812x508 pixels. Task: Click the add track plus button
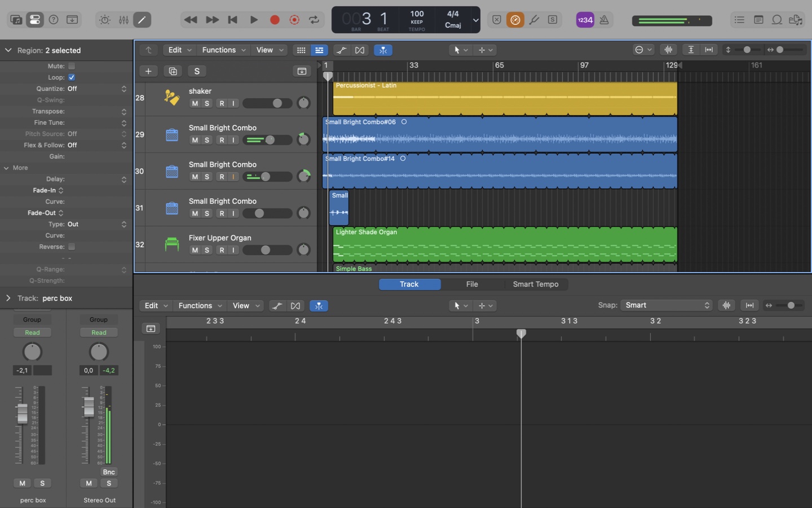148,71
